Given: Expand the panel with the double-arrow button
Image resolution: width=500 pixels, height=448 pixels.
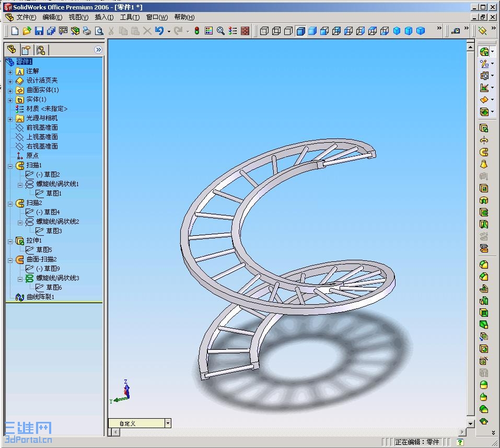Looking at the screenshot, I should (x=98, y=50).
